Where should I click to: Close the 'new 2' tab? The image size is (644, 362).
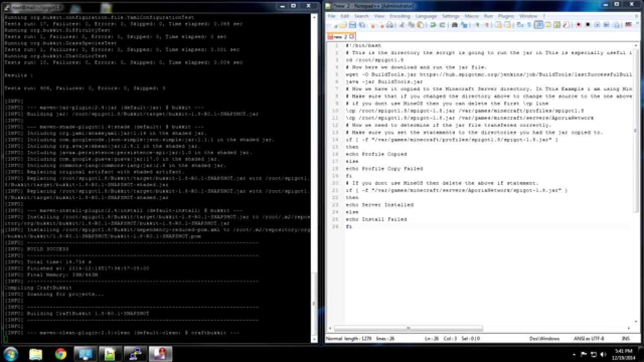coord(352,36)
